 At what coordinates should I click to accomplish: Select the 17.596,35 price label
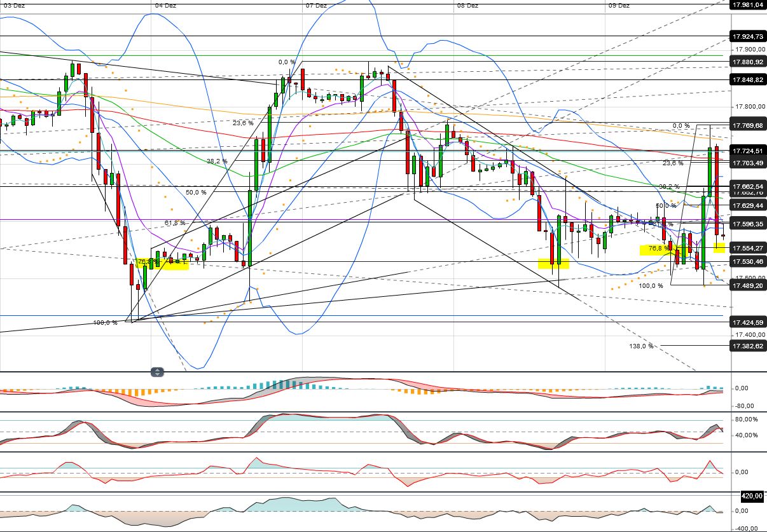point(747,224)
